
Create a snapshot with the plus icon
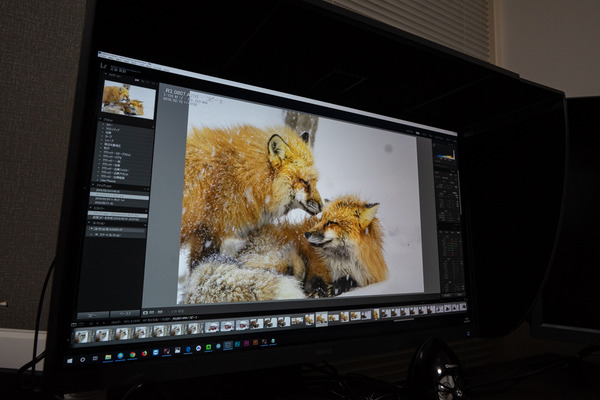coord(145,189)
